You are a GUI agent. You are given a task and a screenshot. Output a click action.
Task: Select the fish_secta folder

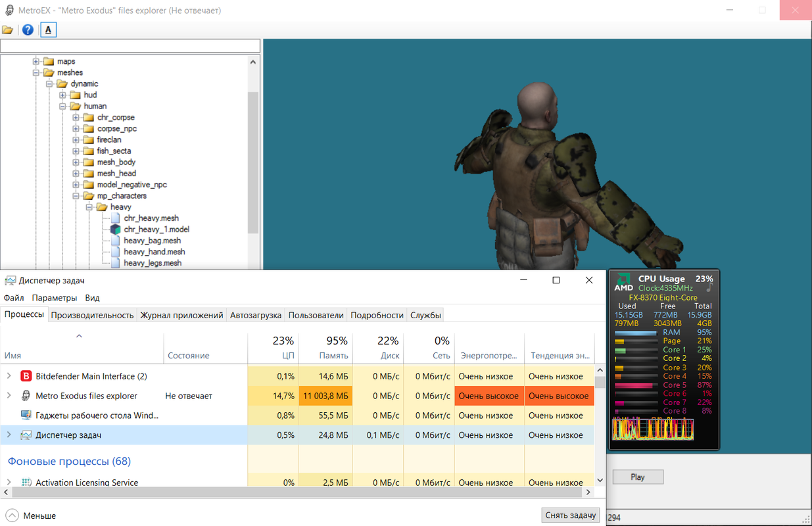(x=114, y=151)
